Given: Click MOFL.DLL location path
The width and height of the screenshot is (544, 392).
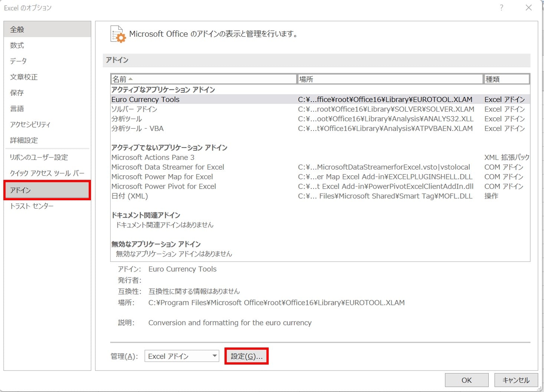Looking at the screenshot, I should click(385, 196).
